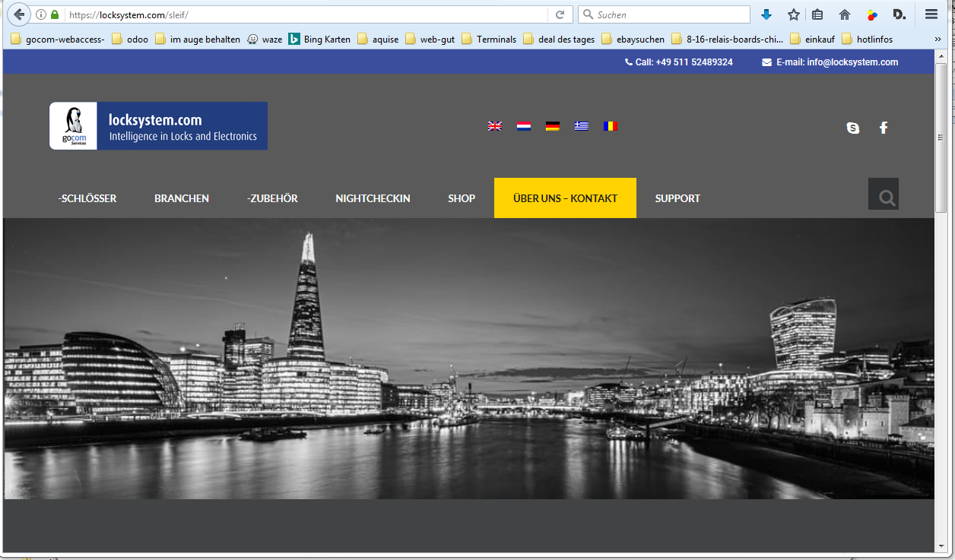Screen dimensions: 955x560
Task: Expand the bookmarks toolbar overflow chevron
Action: coord(938,39)
